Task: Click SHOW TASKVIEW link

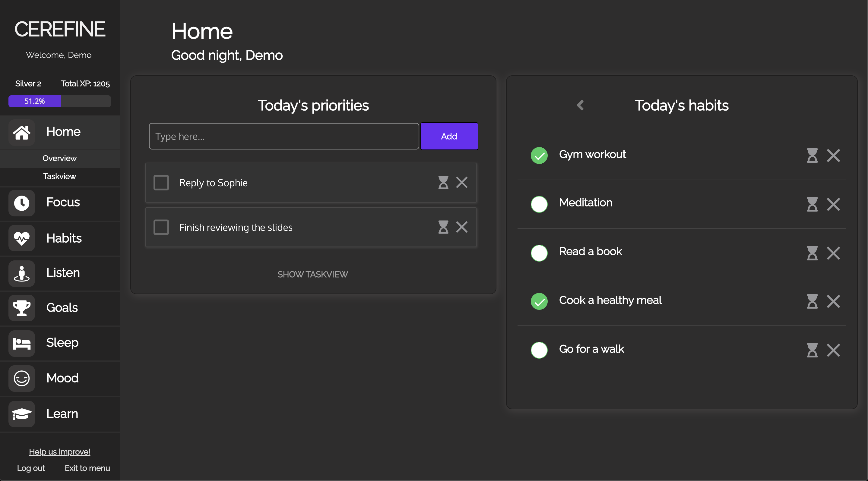Action: (x=313, y=274)
